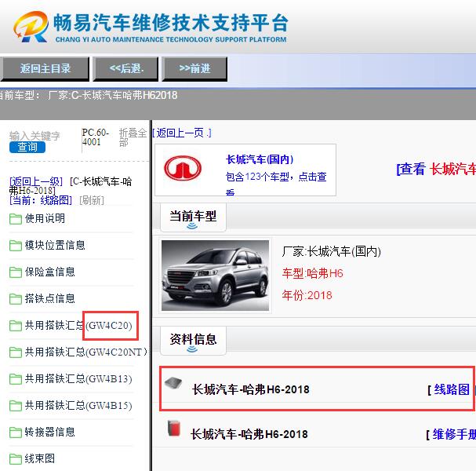The image size is (476, 471).
Task: Click the 长城汽车(国内) brand link
Action: coord(260,159)
